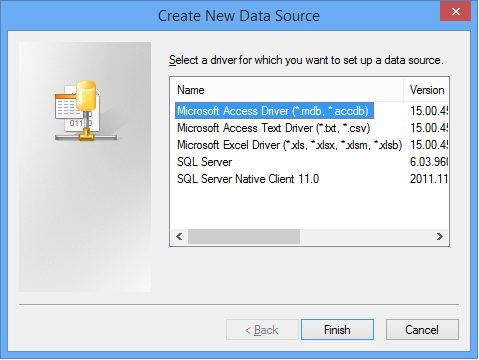This screenshot has width=479, height=360.
Task: Click version value of Excel Driver row
Action: (x=429, y=145)
